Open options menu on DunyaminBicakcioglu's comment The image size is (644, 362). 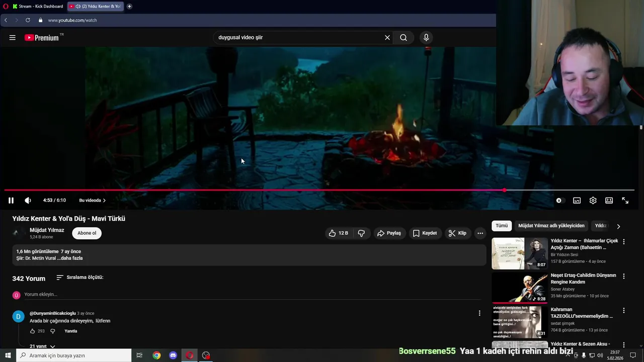pyautogui.click(x=479, y=313)
